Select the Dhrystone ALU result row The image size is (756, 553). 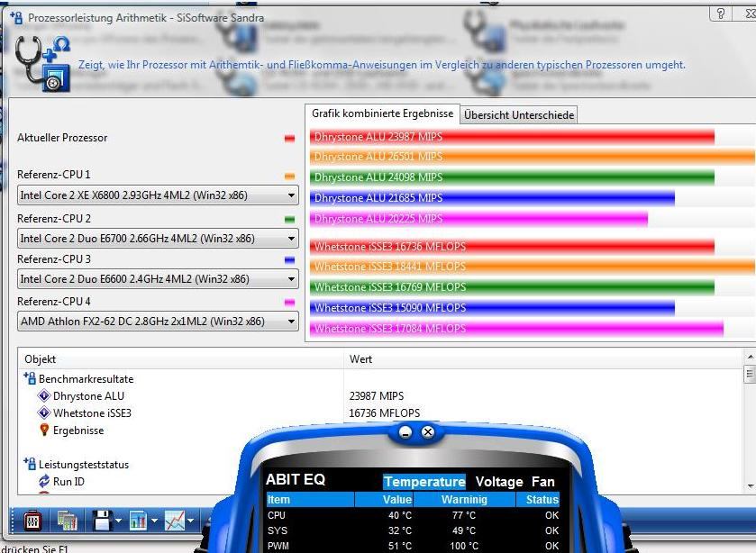[380, 396]
